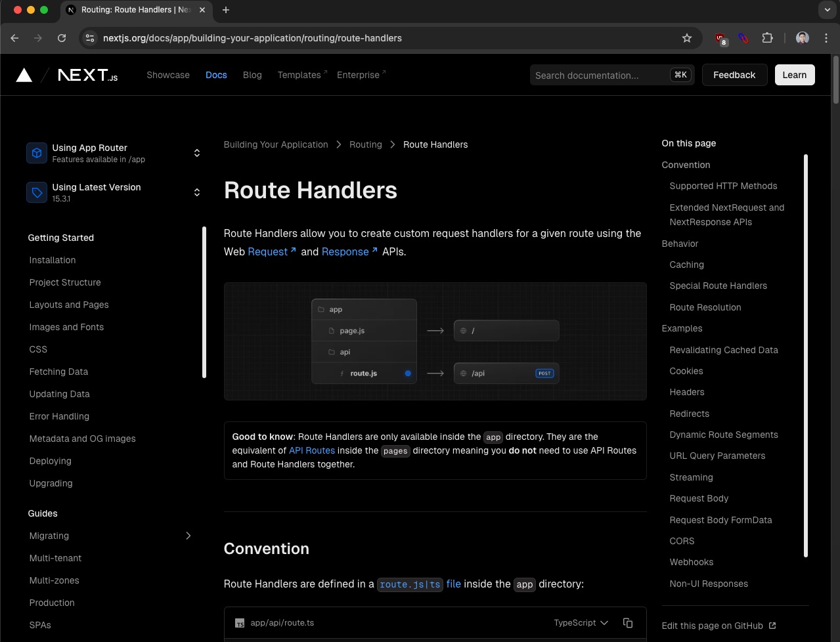Open the red extension icon with badge 8
The image size is (840, 642).
point(721,39)
